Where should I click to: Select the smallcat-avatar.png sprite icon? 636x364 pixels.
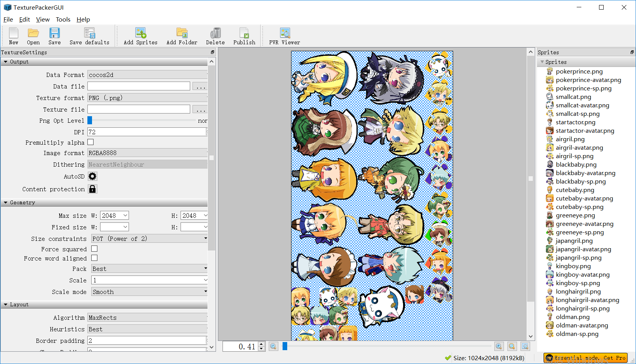[550, 105]
